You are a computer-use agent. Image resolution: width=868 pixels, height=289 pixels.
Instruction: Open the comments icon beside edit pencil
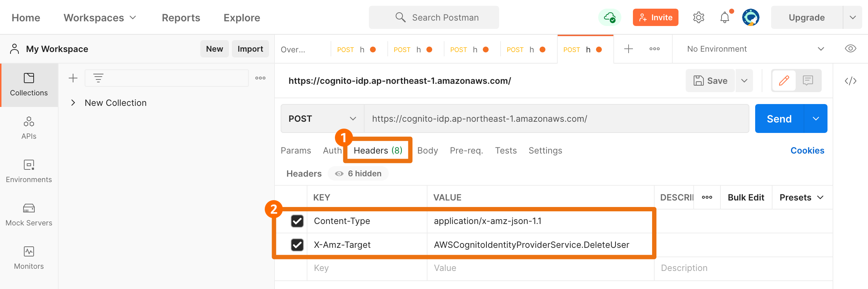click(808, 80)
